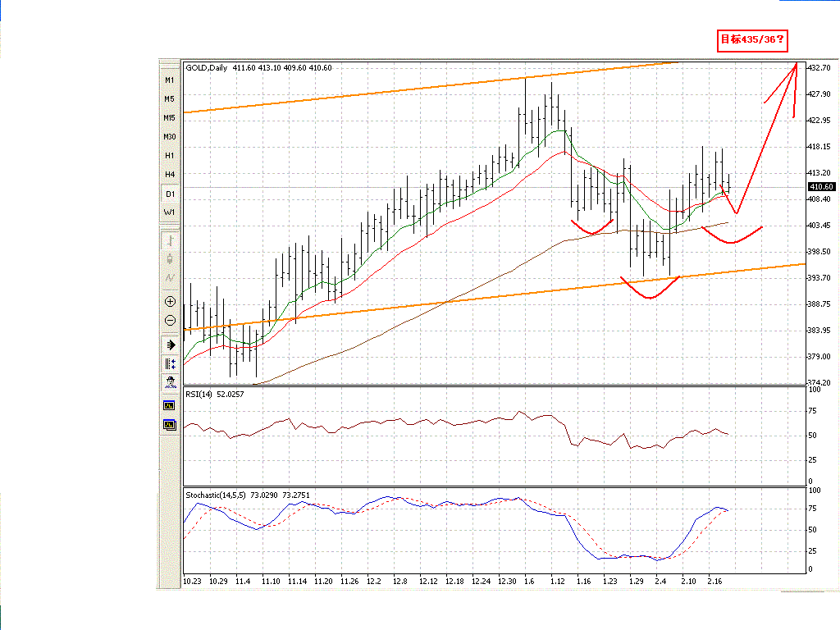The height and width of the screenshot is (630, 840).
Task: Zoom in with the plus magnifier icon
Action: [170, 302]
